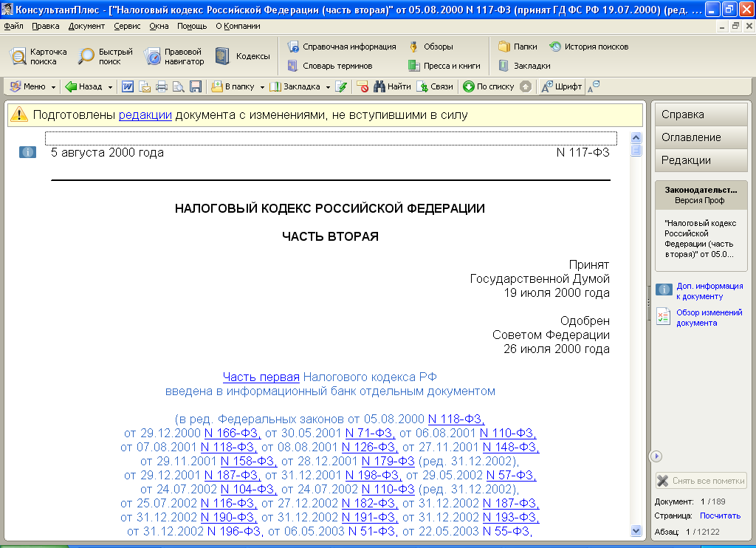This screenshot has height=548, width=756.
Task: Print the document via printer icon
Action: coord(162,87)
